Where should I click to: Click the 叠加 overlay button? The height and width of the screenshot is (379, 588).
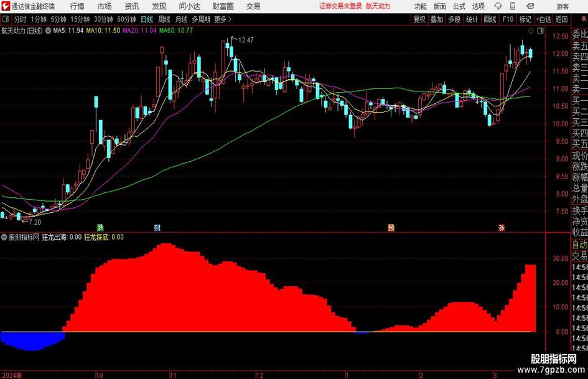pos(437,19)
